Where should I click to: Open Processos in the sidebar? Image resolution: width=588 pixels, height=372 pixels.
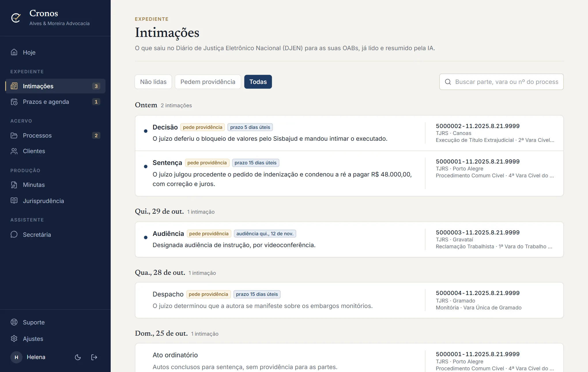click(55, 136)
